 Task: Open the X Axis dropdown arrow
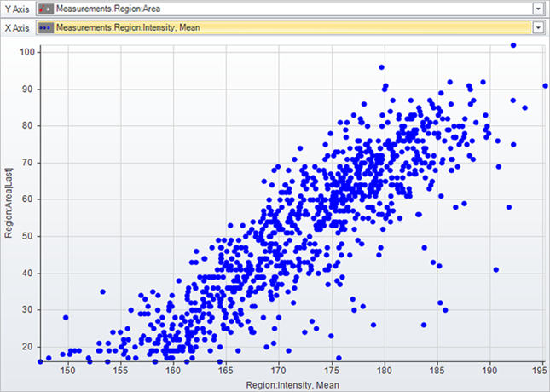538,27
